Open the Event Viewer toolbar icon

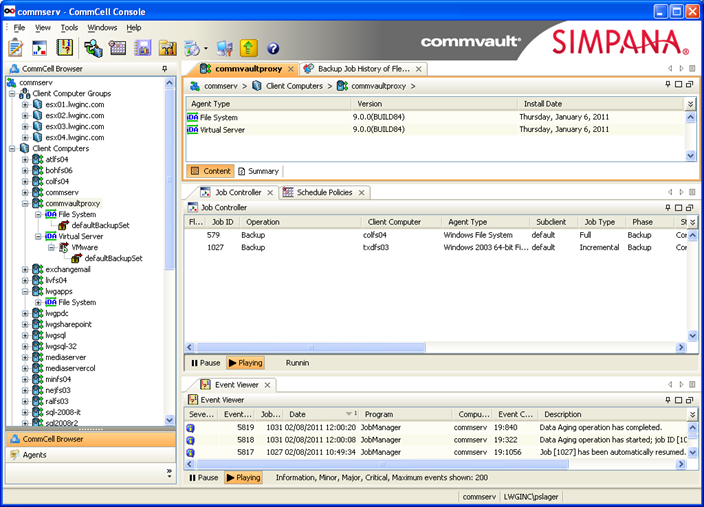(x=65, y=48)
